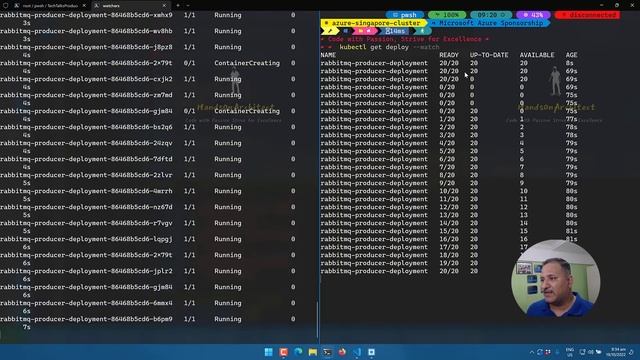Open a new terminal tab with plus
The height and width of the screenshot is (360, 640).
click(178, 6)
